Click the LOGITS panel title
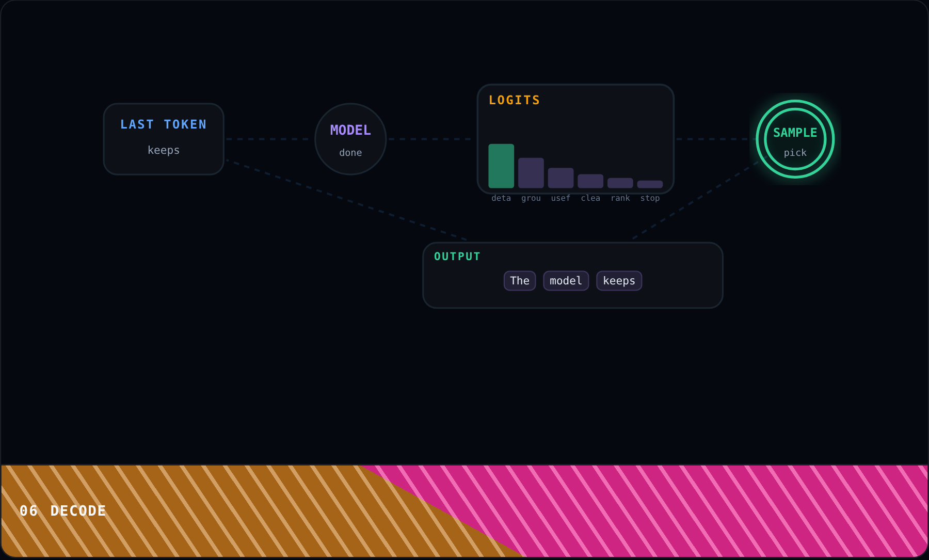The image size is (929, 560). pyautogui.click(x=514, y=100)
